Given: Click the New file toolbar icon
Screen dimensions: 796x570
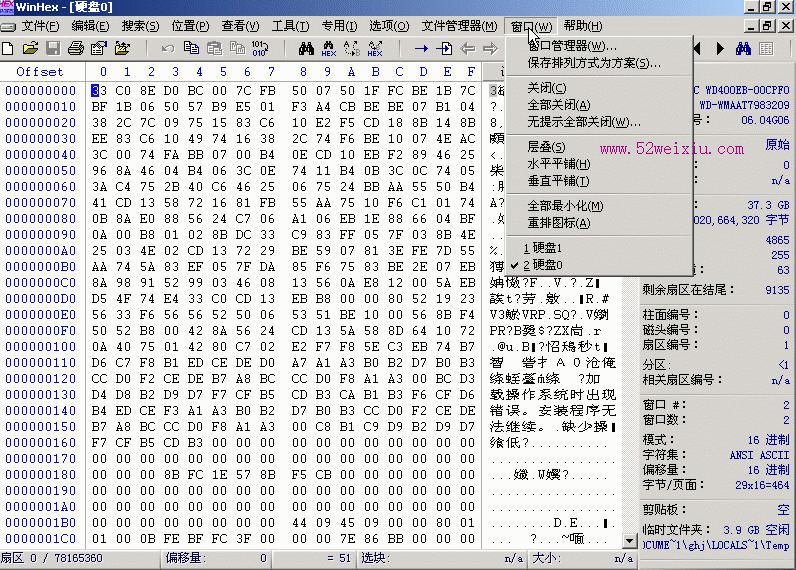Looking at the screenshot, I should [x=8, y=49].
